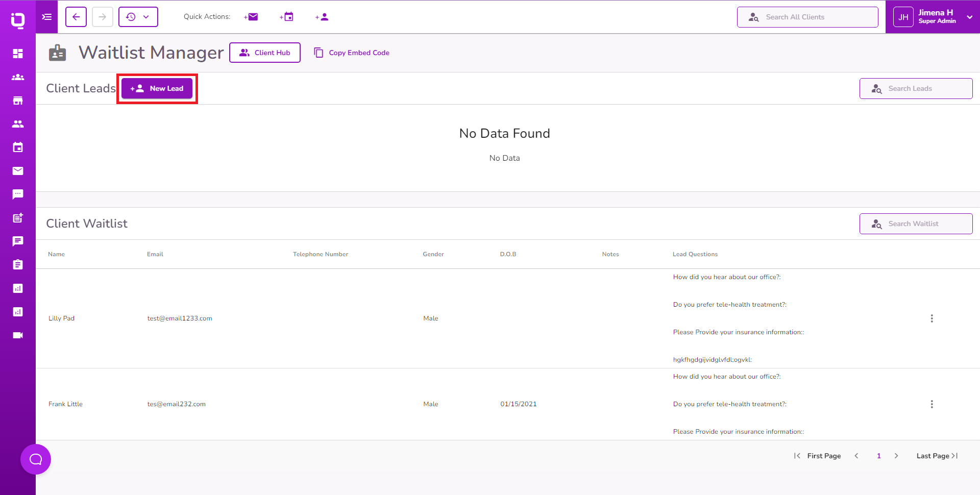Open the Reports chart icon in sidebar
This screenshot has width=980, height=495.
pyautogui.click(x=18, y=288)
